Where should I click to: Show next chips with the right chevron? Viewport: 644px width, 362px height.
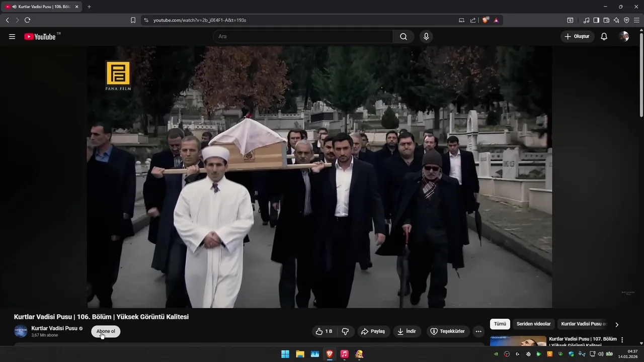click(617, 324)
